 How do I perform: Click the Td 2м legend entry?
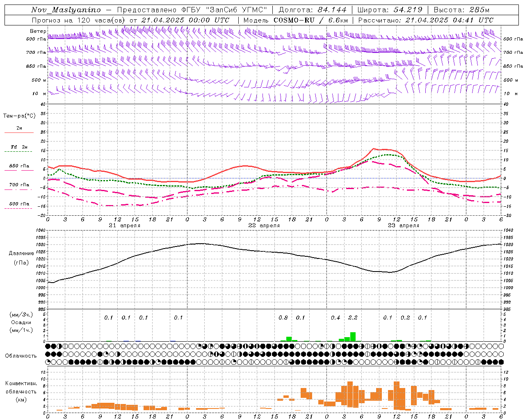click(x=19, y=147)
